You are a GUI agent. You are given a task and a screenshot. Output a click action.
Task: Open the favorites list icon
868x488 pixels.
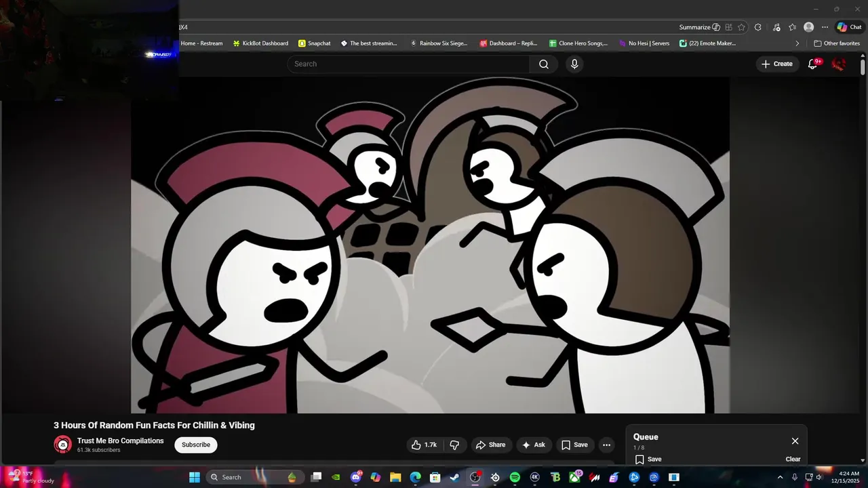(x=792, y=27)
